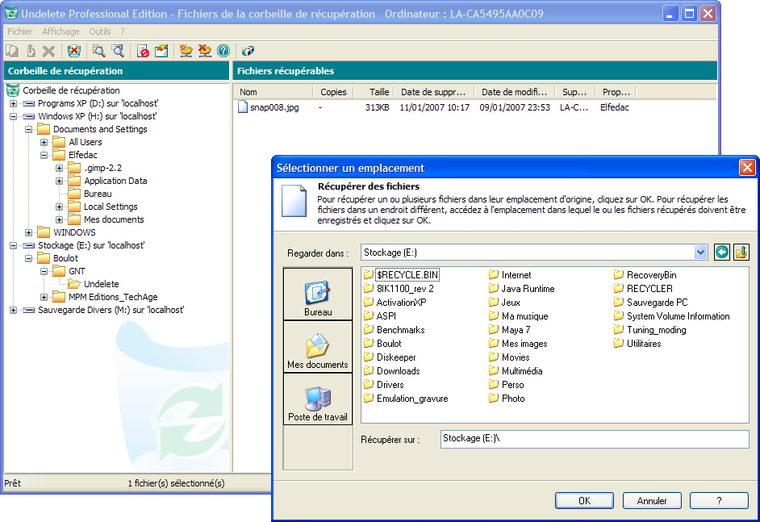The height and width of the screenshot is (522, 760).
Task: Open the ? help menu
Action: pos(123,32)
